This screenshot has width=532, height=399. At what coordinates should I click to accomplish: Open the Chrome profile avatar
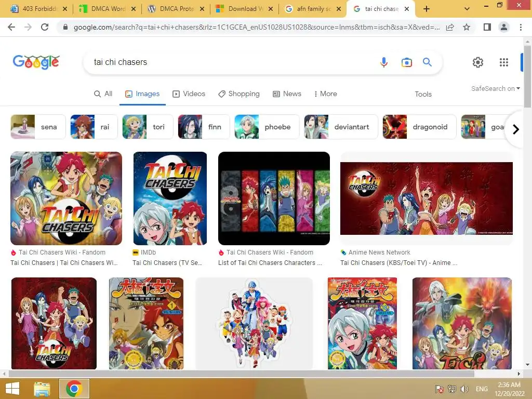[x=504, y=27]
